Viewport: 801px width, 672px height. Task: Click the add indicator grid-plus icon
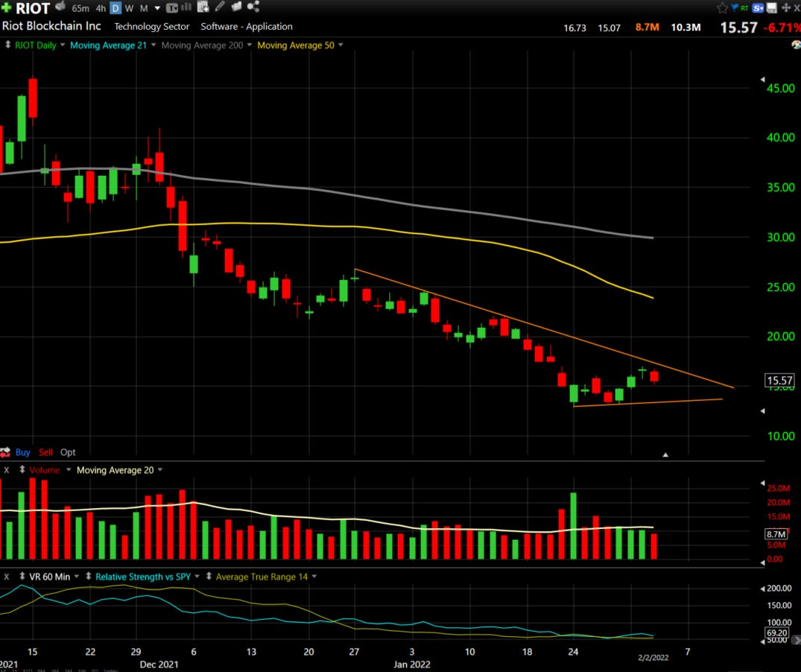click(203, 7)
